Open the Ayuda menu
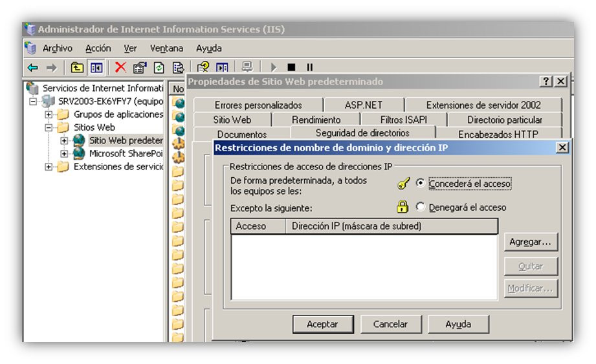596x364 pixels. [x=208, y=48]
